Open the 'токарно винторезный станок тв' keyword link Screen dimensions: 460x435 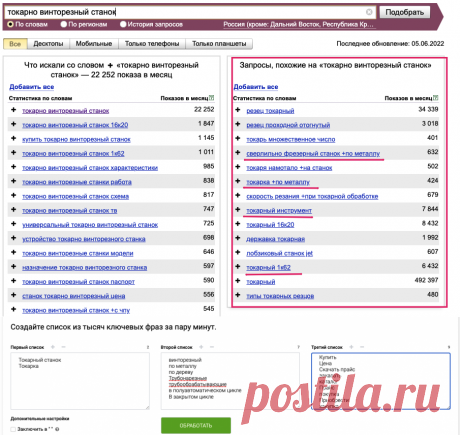(70, 211)
